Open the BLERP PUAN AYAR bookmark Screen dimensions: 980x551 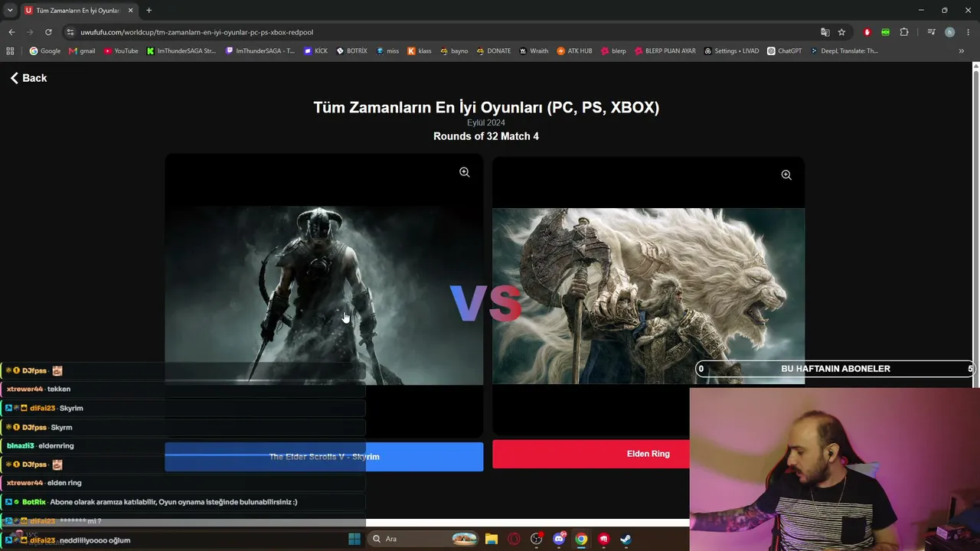pyautogui.click(x=665, y=51)
